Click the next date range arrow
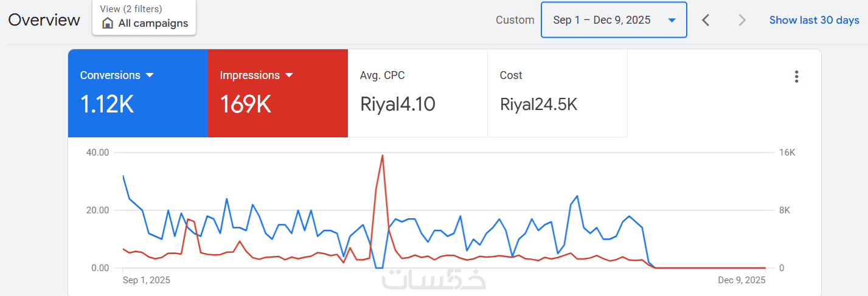 pos(741,20)
